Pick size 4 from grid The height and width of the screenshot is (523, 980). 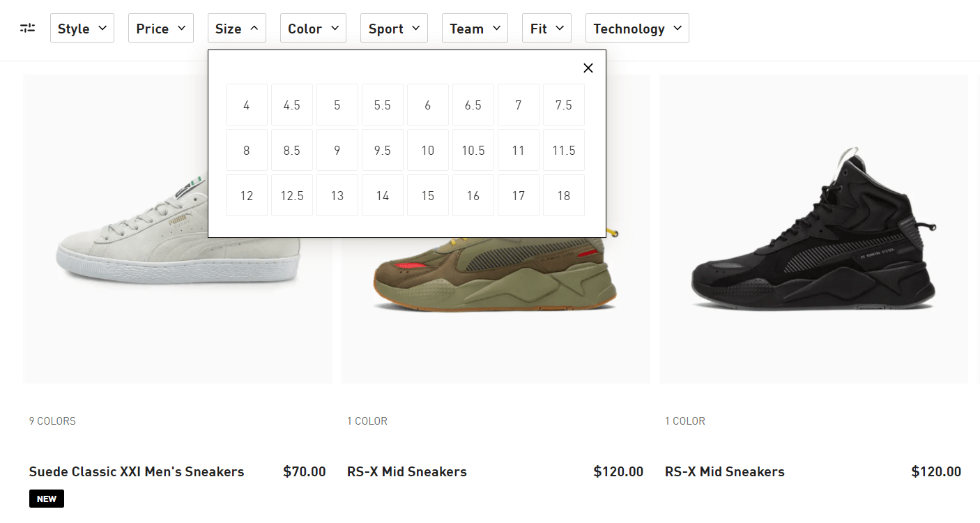point(246,105)
